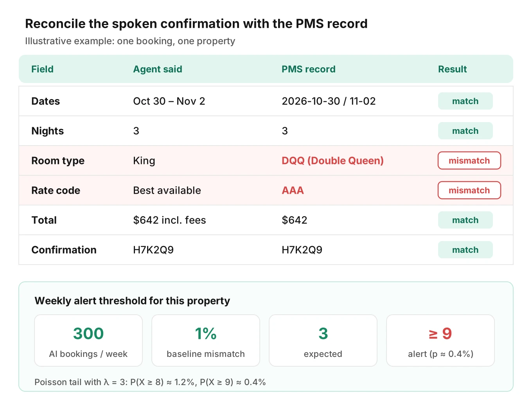Click the 'Agent said' column header
Screen dimensions: 532x407
point(158,69)
